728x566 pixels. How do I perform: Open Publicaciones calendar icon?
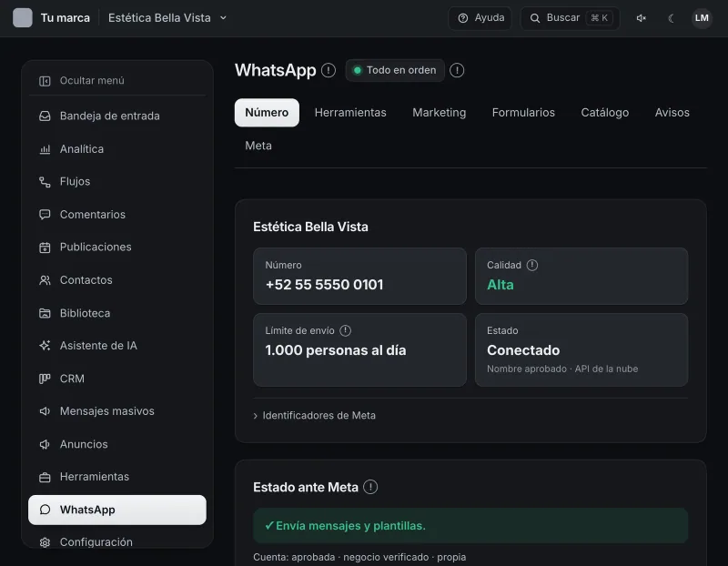click(45, 248)
